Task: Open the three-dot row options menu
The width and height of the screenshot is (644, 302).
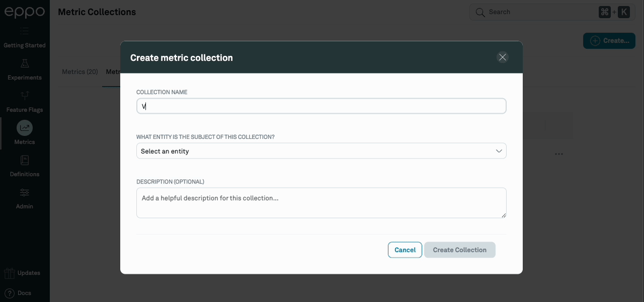Action: (x=559, y=154)
